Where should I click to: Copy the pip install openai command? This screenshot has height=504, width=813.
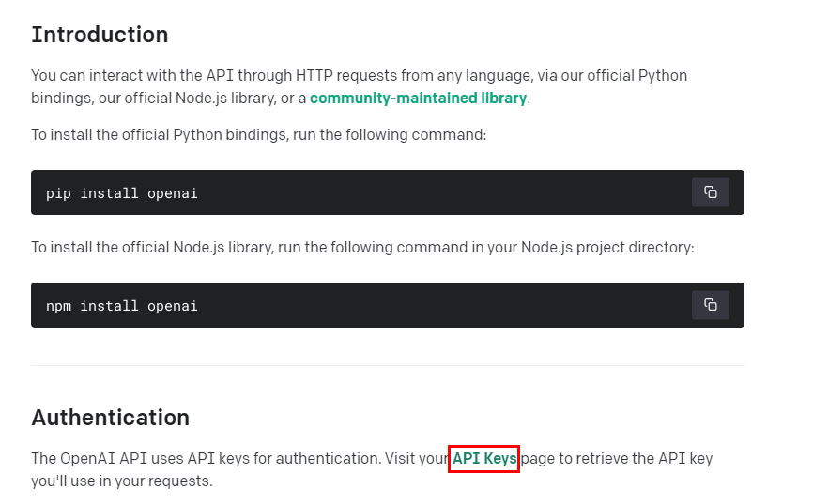click(711, 192)
